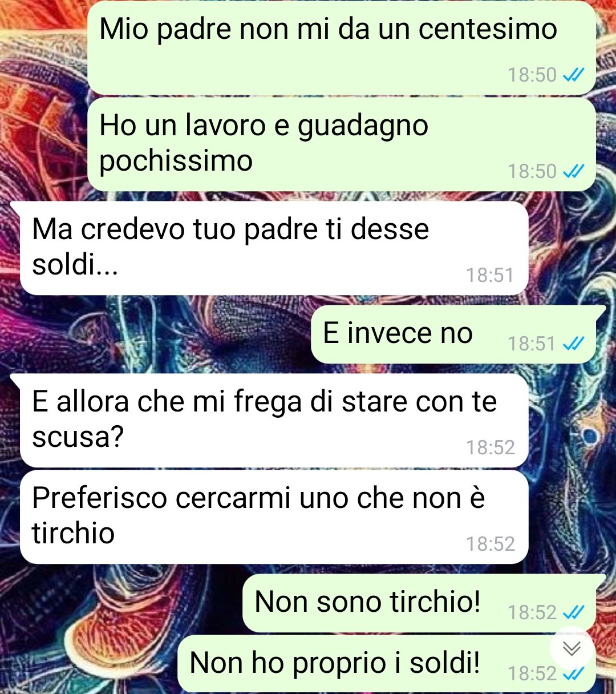Tap message 'E allora che mi frega di stare con te scusa?'
The image size is (616, 694).
tap(274, 421)
